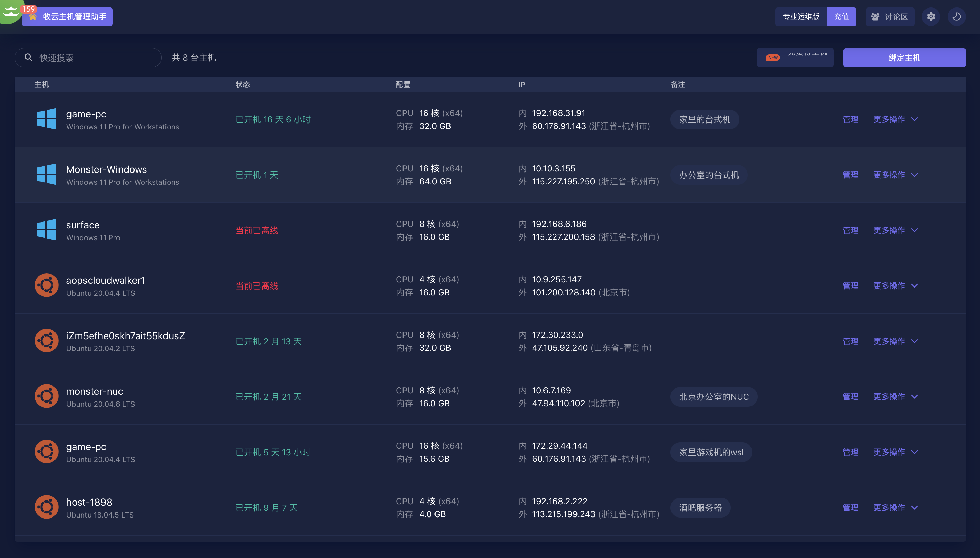Open the 牧云主机管理助手 home tab
The image size is (980, 558).
click(x=67, y=17)
